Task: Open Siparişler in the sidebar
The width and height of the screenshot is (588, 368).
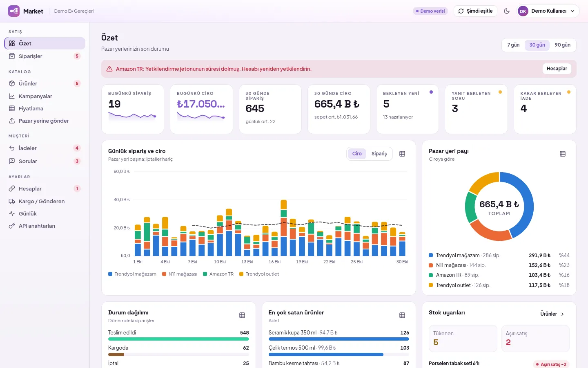Action: tap(45, 56)
